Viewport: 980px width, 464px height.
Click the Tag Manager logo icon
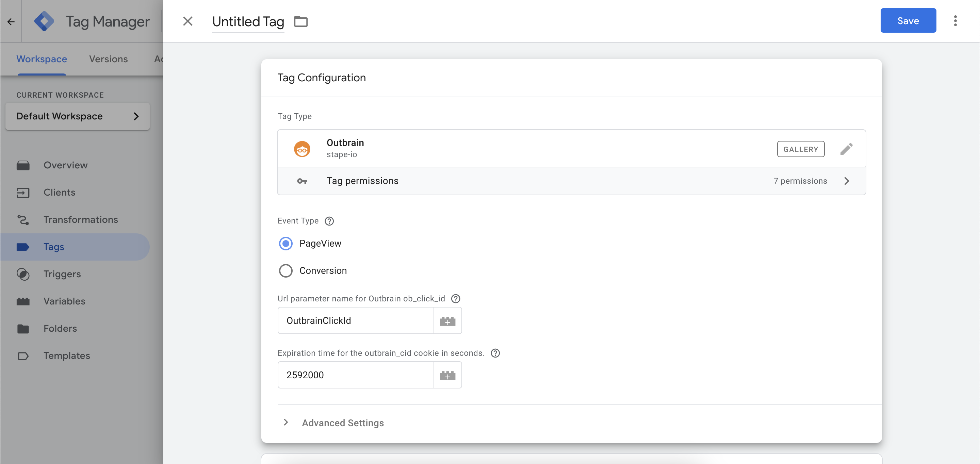pyautogui.click(x=44, y=21)
